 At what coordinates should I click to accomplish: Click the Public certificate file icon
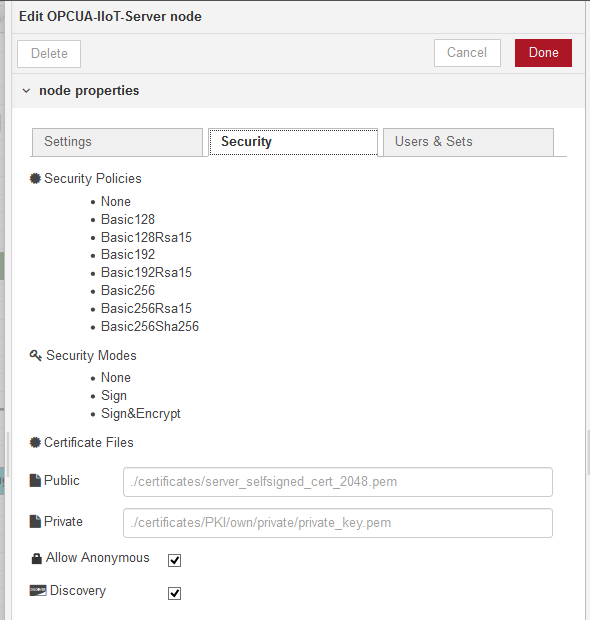coord(35,480)
